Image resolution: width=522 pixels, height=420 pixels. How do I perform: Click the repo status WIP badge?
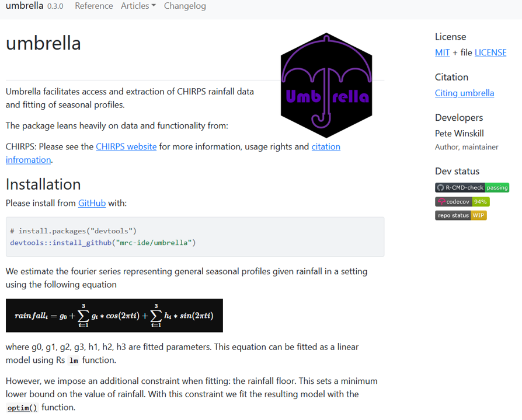tap(461, 215)
